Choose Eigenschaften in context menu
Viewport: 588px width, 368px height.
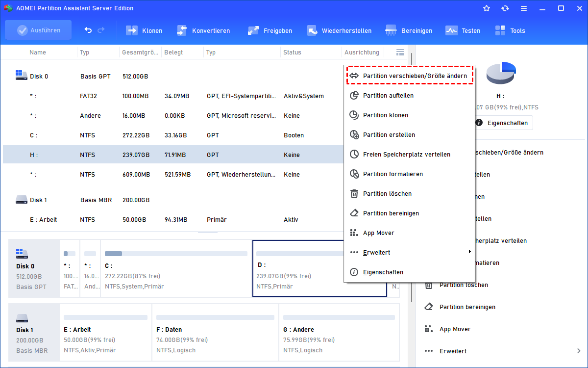[x=410, y=272]
